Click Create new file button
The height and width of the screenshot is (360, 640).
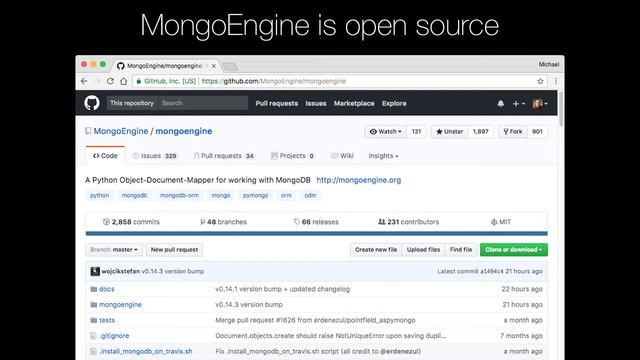376,250
